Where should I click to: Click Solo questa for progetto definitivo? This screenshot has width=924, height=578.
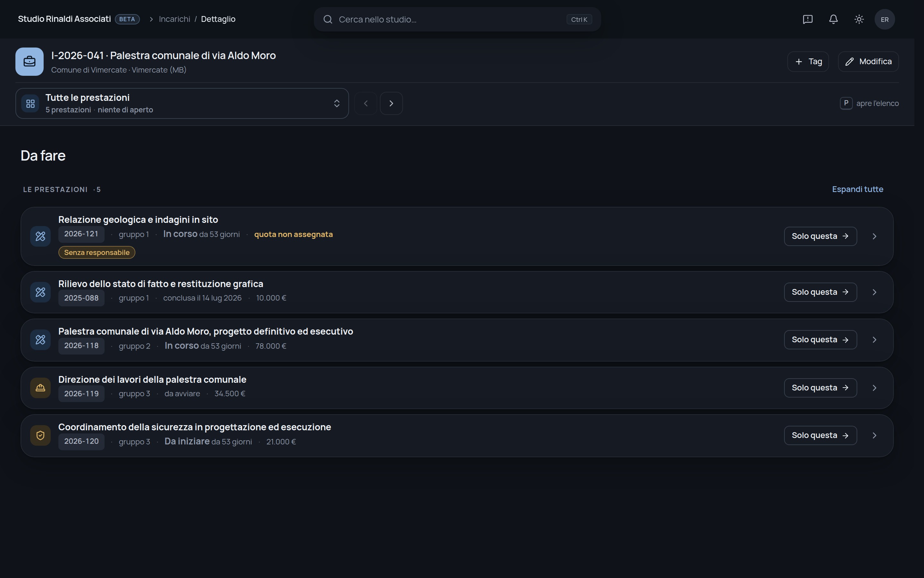point(820,339)
